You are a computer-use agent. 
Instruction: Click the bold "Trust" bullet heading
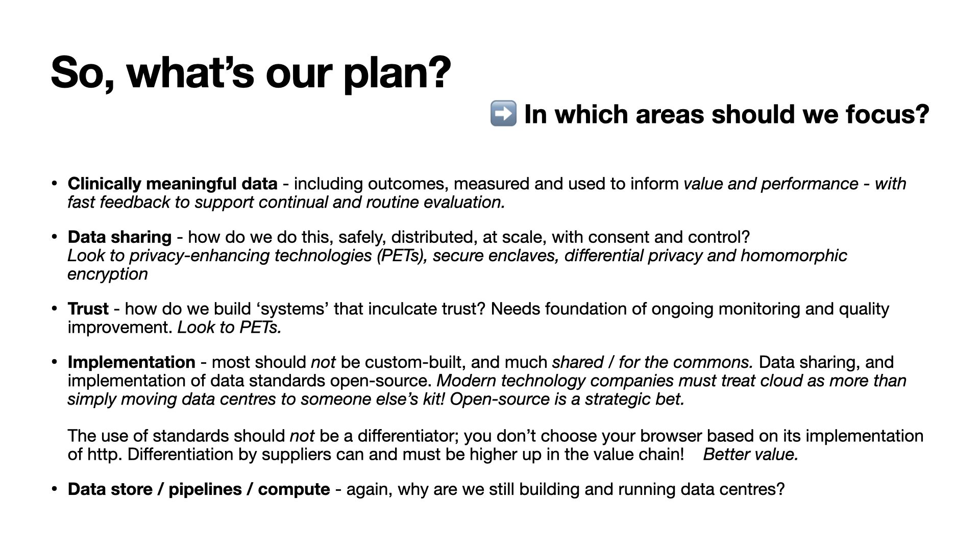point(88,309)
